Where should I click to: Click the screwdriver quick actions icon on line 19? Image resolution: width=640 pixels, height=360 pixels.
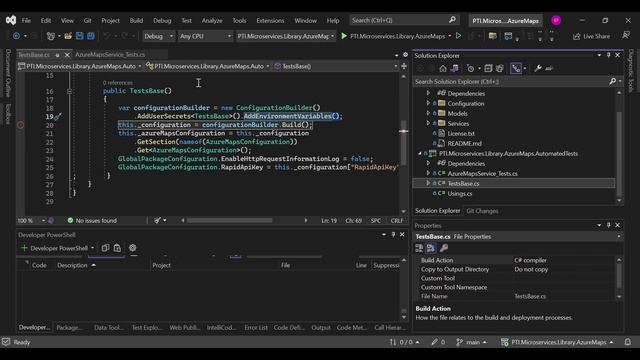click(x=58, y=117)
